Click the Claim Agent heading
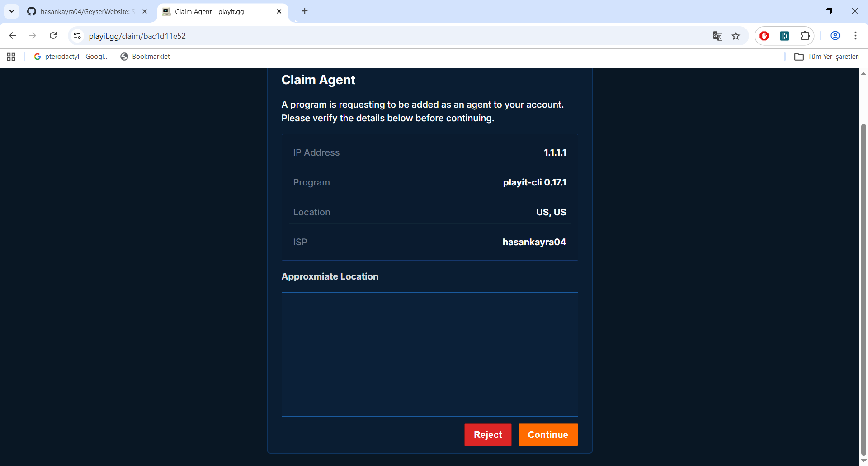868x466 pixels. tap(318, 80)
